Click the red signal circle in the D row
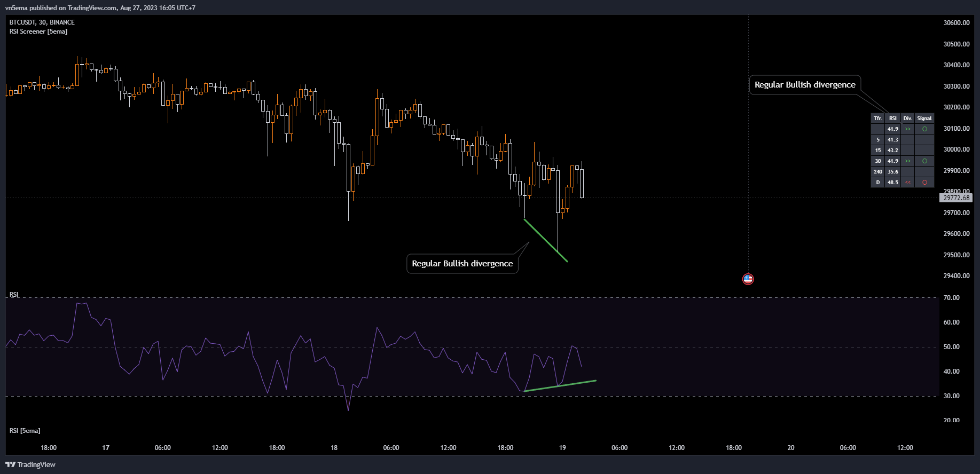 click(x=924, y=182)
